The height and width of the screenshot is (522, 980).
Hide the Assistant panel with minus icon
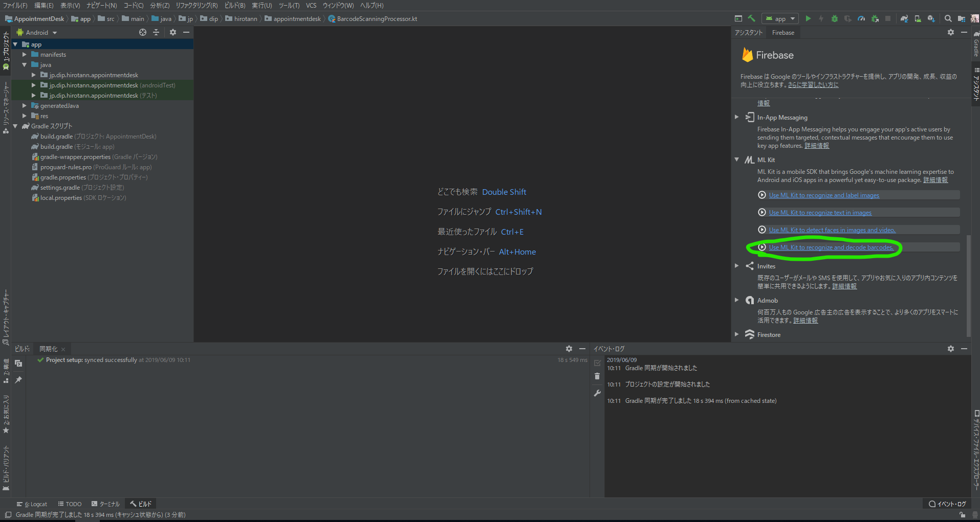[x=964, y=32]
